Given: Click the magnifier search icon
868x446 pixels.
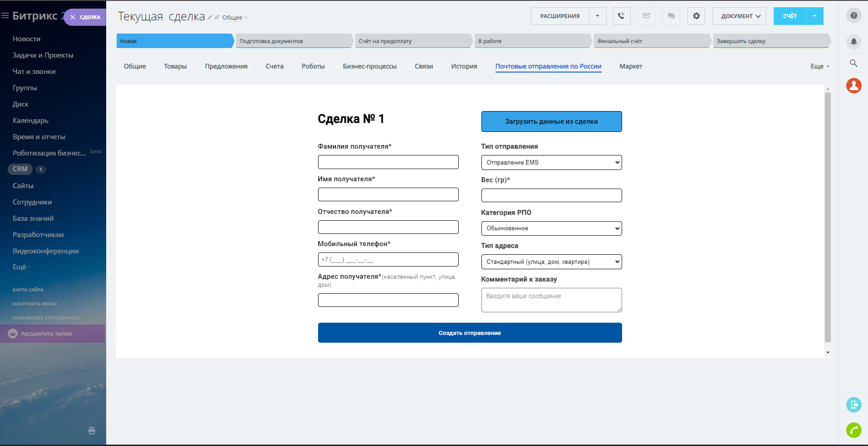Looking at the screenshot, I should (853, 63).
